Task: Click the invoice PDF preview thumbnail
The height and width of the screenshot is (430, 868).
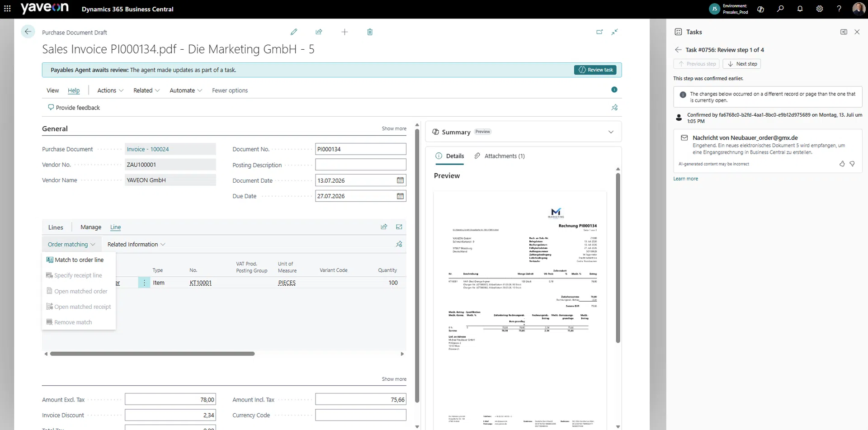Action: tap(520, 310)
